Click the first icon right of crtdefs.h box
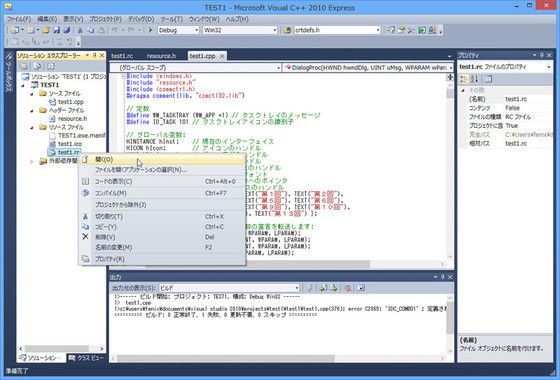This screenshot has height=380, width=560. (x=391, y=30)
